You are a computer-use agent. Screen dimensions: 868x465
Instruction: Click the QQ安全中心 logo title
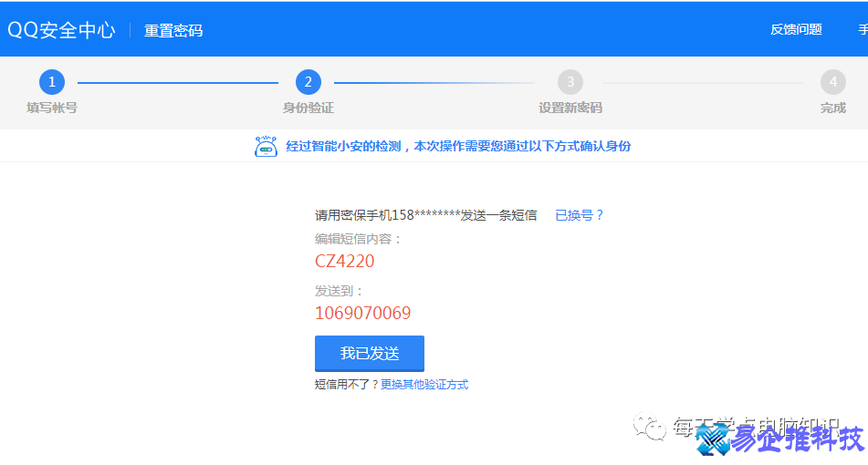click(61, 30)
